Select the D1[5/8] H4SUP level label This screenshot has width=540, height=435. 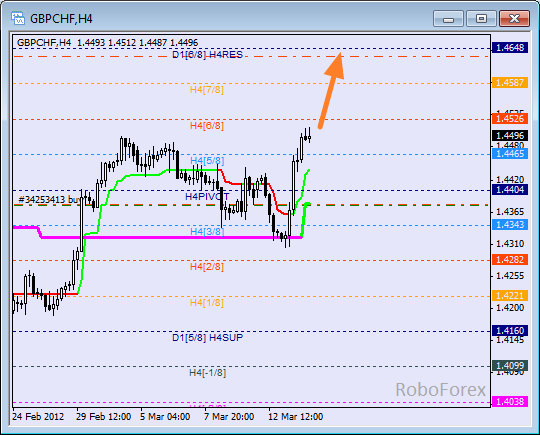207,338
